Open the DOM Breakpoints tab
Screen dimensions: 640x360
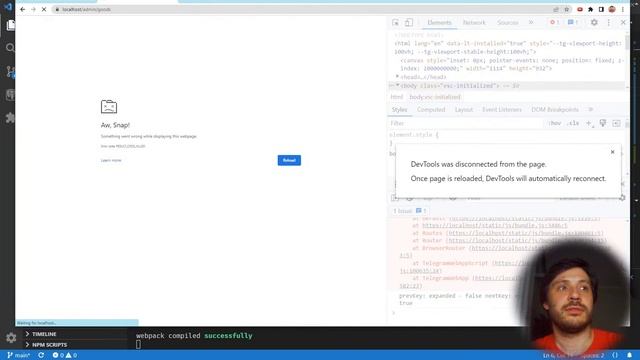pyautogui.click(x=555, y=109)
